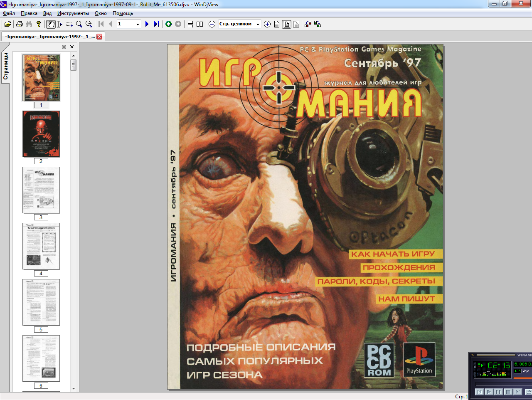This screenshot has height=400, width=532.
Task: Open thumbnail panel settings gear
Action: 64,47
